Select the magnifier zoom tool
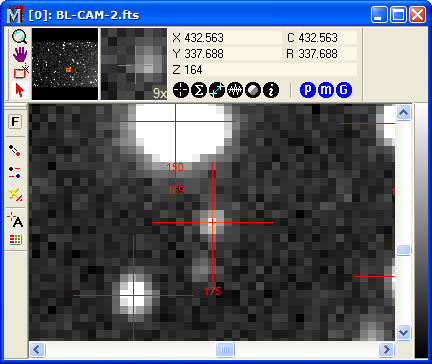 (19, 37)
